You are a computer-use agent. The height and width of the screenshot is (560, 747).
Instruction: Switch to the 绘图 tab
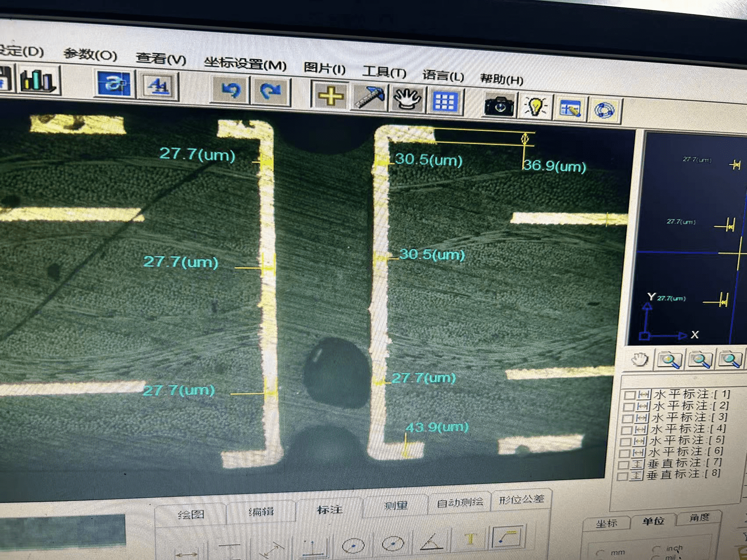click(191, 514)
